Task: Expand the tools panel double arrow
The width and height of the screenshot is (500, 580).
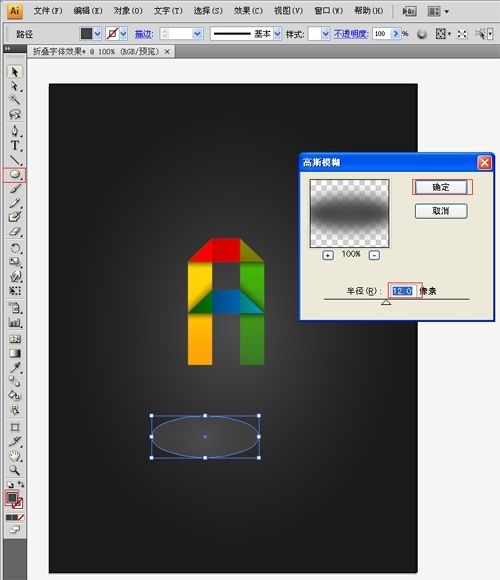Action: click(7, 49)
